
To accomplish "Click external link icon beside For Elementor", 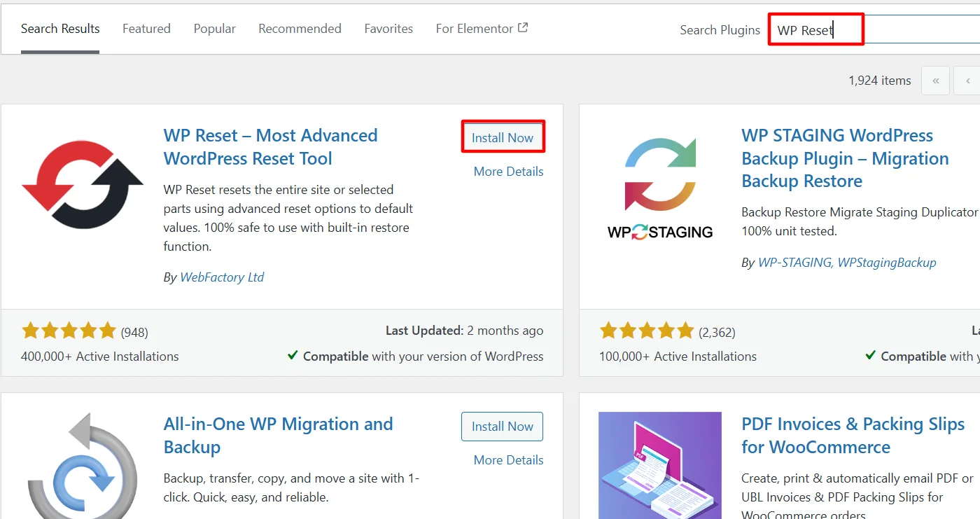I will point(523,28).
